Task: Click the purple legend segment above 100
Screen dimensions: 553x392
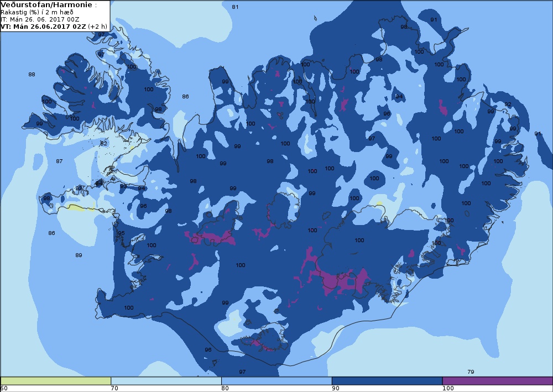Action: point(498,381)
